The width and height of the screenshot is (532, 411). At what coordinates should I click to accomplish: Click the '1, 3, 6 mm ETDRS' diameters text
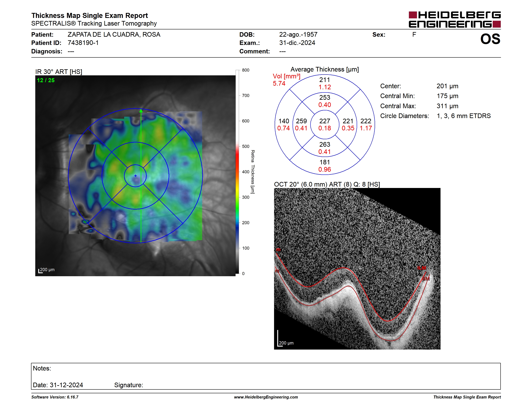tap(464, 116)
